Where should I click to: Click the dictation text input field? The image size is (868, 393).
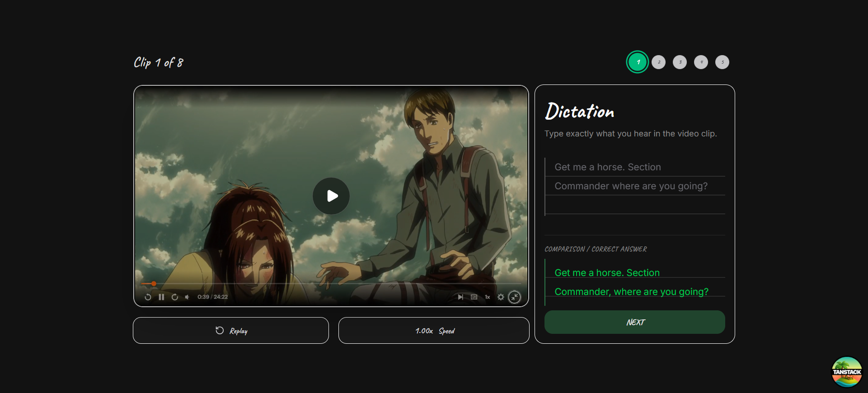pyautogui.click(x=635, y=186)
